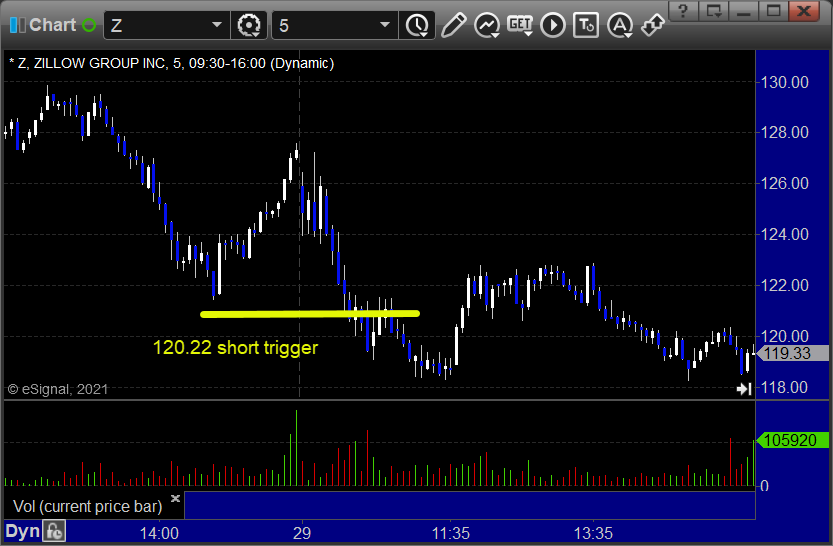
Task: Click the 118.00 price axis label
Action: point(785,387)
